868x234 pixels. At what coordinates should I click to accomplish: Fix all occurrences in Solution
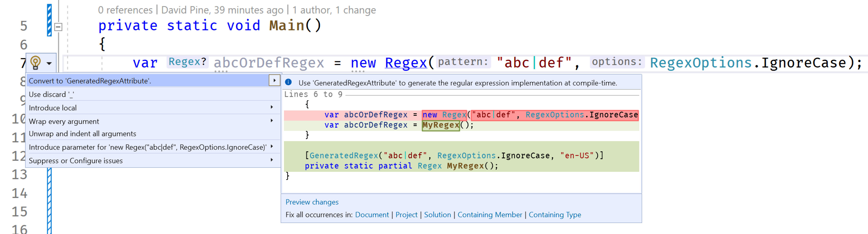pyautogui.click(x=437, y=215)
